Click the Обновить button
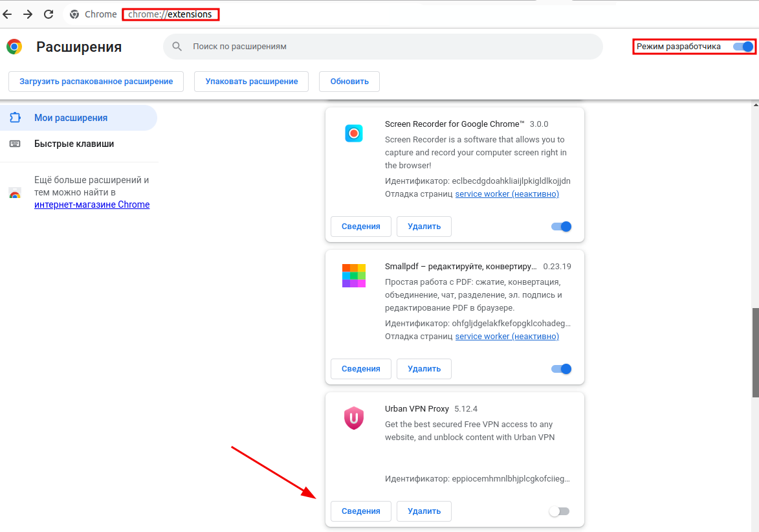The height and width of the screenshot is (532, 759). pyautogui.click(x=349, y=82)
